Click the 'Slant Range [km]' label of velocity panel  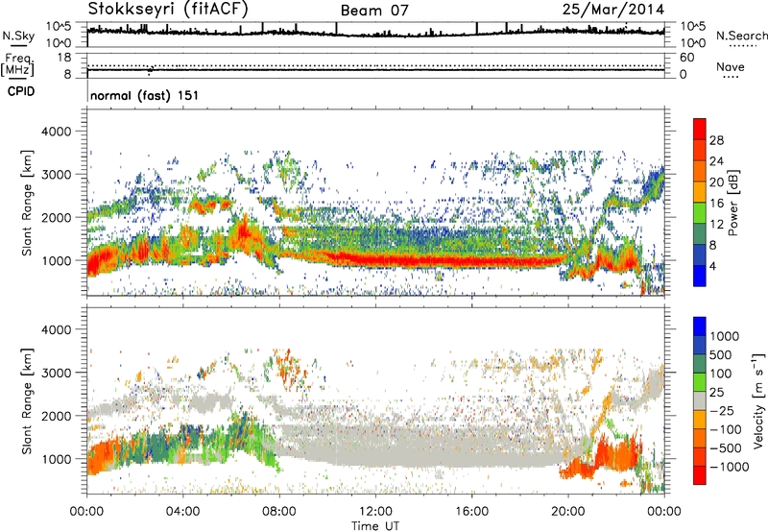(27, 401)
